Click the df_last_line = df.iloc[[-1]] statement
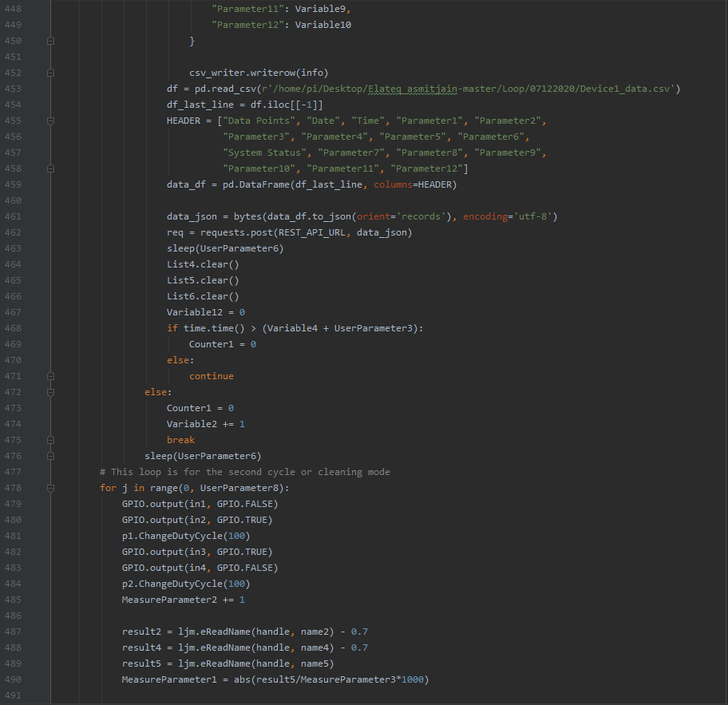The height and width of the screenshot is (705, 728). [245, 105]
